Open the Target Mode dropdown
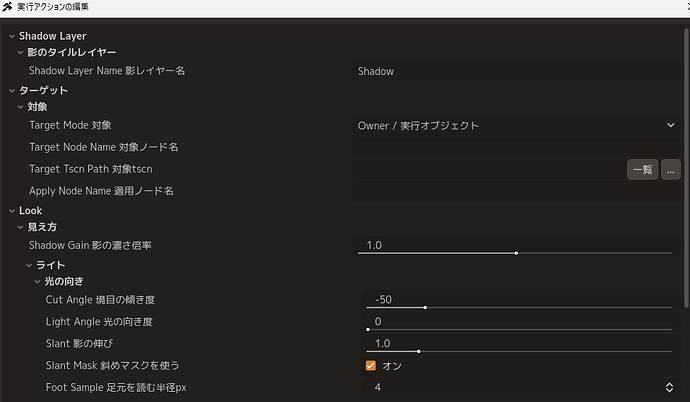Image resolution: width=690 pixels, height=402 pixels. pos(517,126)
